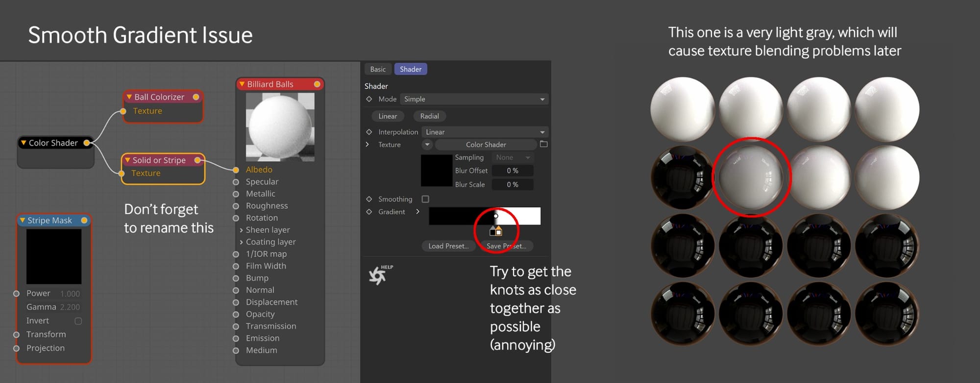Click the Blur Offset value field
The height and width of the screenshot is (383, 980).
point(513,171)
